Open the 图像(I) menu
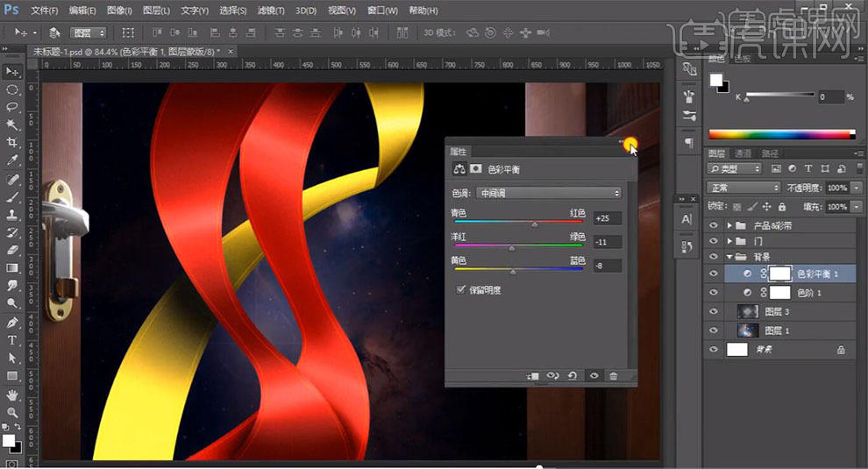 [119, 11]
